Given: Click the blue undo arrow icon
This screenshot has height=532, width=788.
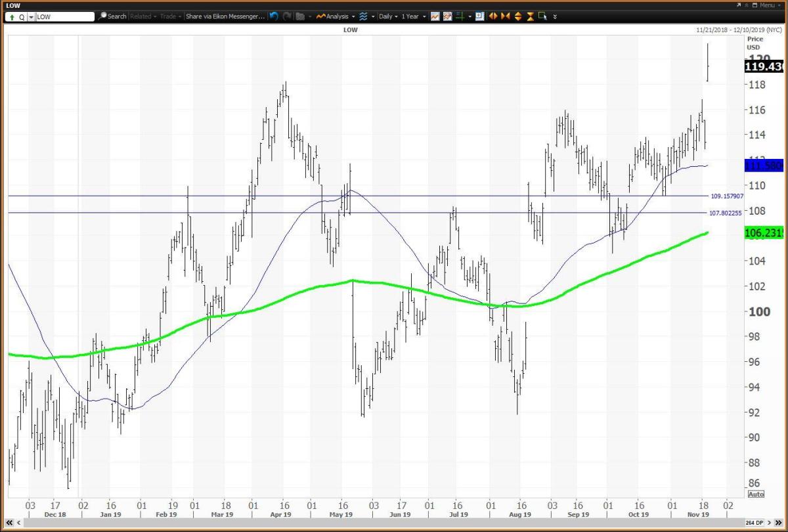Looking at the screenshot, I should click(x=274, y=16).
